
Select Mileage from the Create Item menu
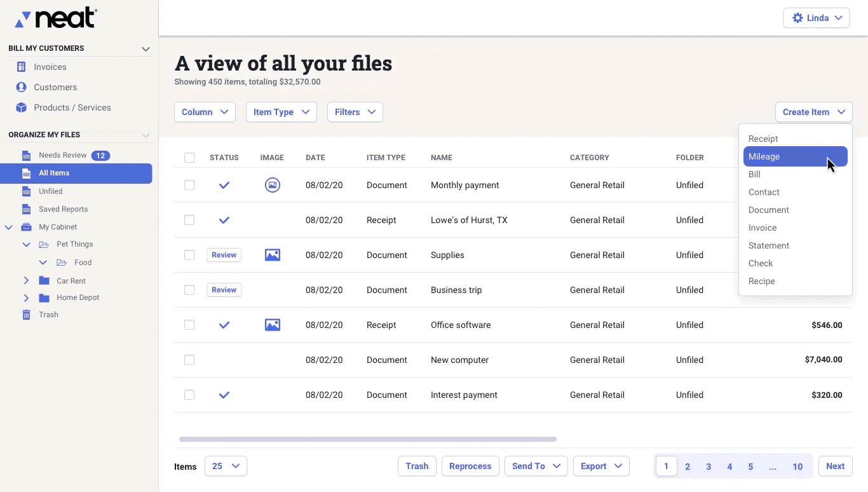tap(764, 156)
